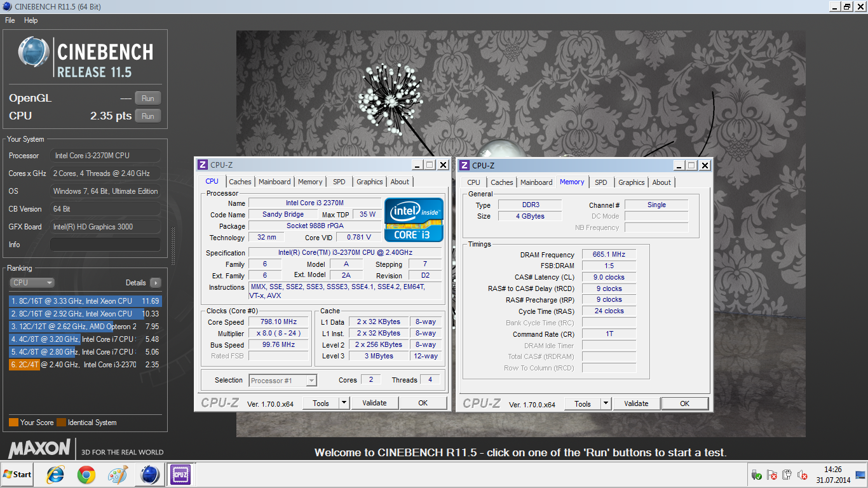868x488 pixels.
Task: Click the Start button
Action: 18,474
